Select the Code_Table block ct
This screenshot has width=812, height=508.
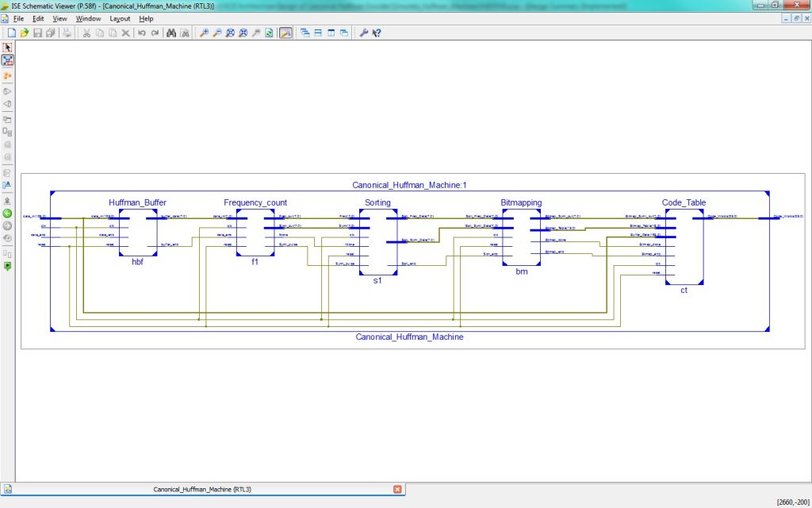684,246
